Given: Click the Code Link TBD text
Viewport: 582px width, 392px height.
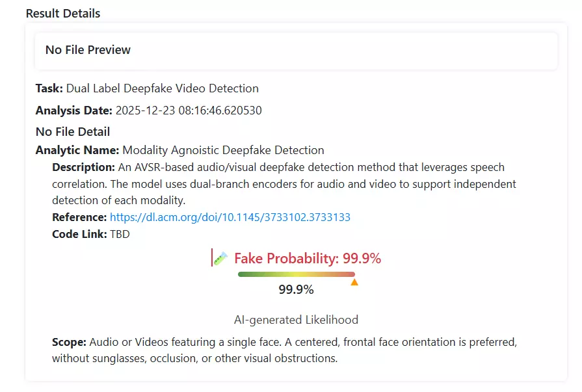Looking at the screenshot, I should click(x=120, y=234).
